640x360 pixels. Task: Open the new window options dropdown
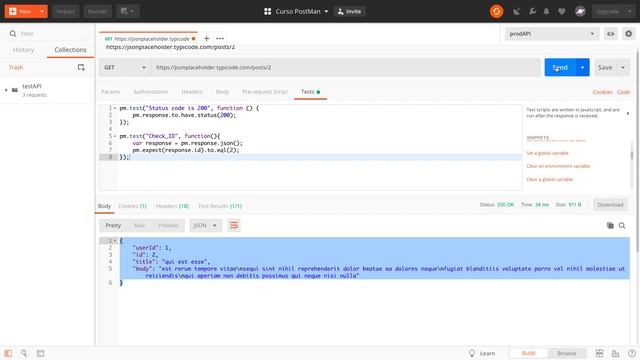click(x=128, y=11)
